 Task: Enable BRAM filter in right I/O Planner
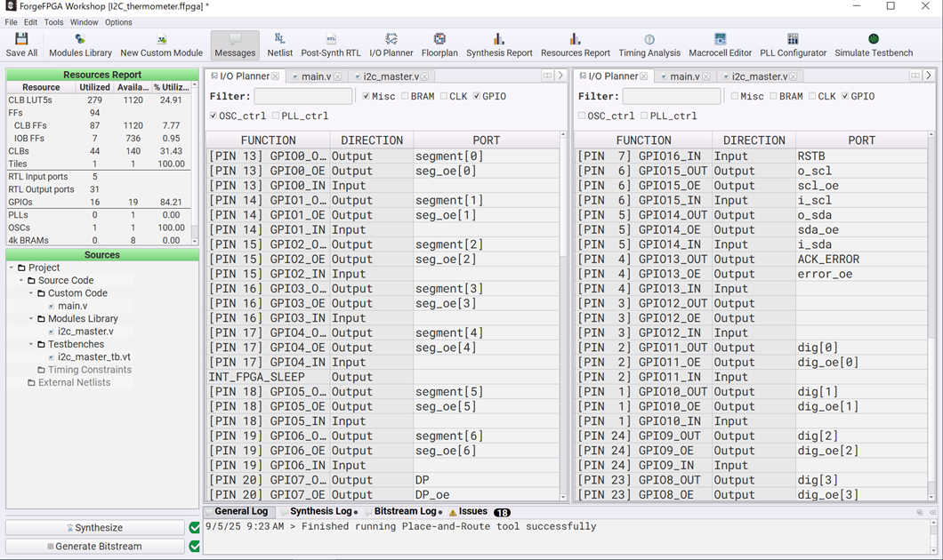tap(774, 96)
